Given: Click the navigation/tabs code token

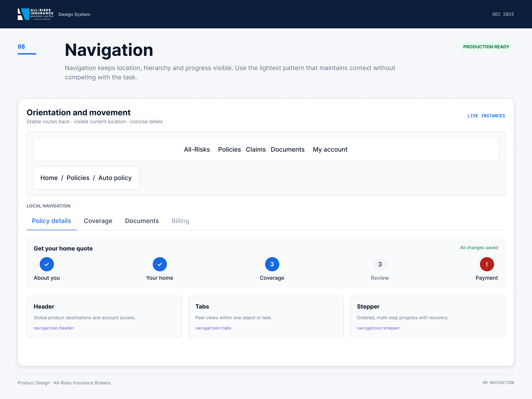Looking at the screenshot, I should pyautogui.click(x=213, y=328).
